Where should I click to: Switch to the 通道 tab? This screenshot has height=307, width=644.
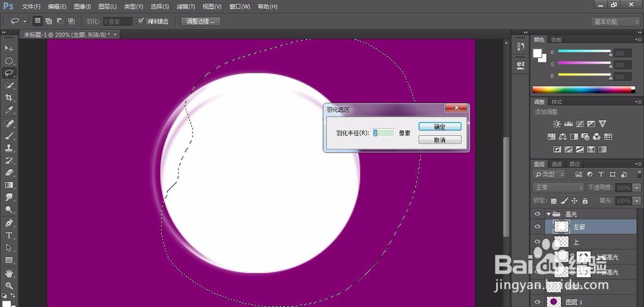tap(556, 164)
